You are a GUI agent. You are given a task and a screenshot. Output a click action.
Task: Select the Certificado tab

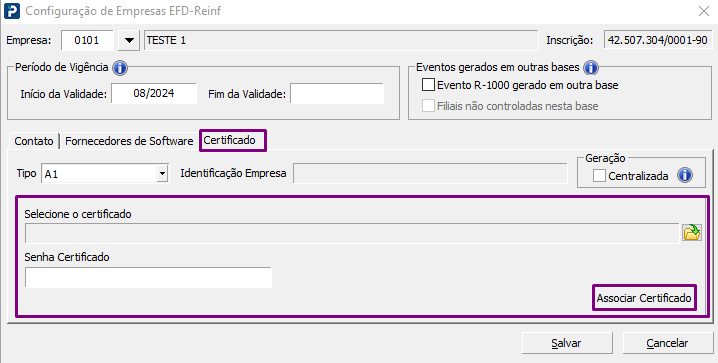click(x=233, y=140)
